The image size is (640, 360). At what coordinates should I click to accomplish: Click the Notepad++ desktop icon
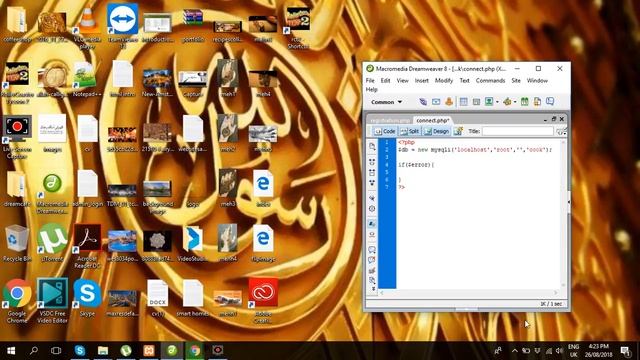[x=87, y=80]
